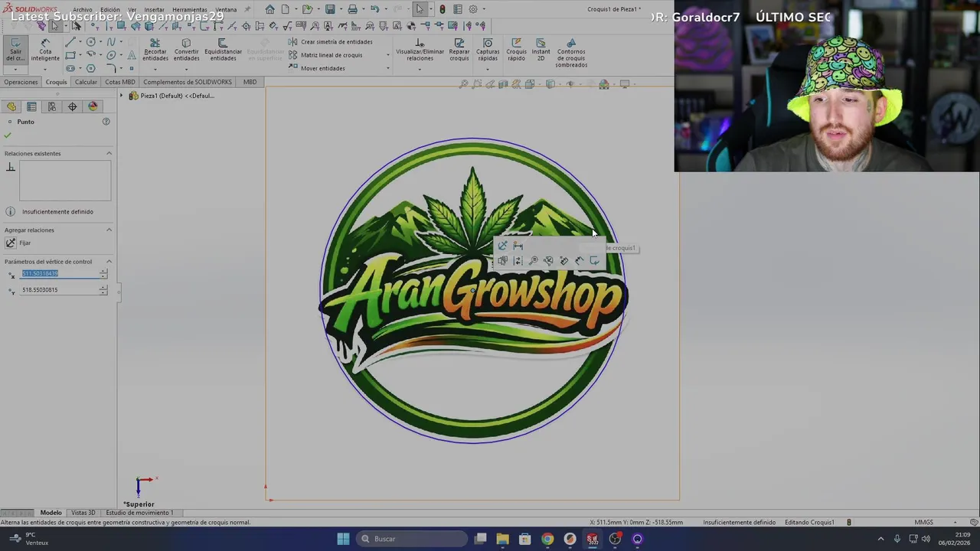Open the Capturas rápidas dropdown arrow
The image size is (980, 551).
coord(488,70)
